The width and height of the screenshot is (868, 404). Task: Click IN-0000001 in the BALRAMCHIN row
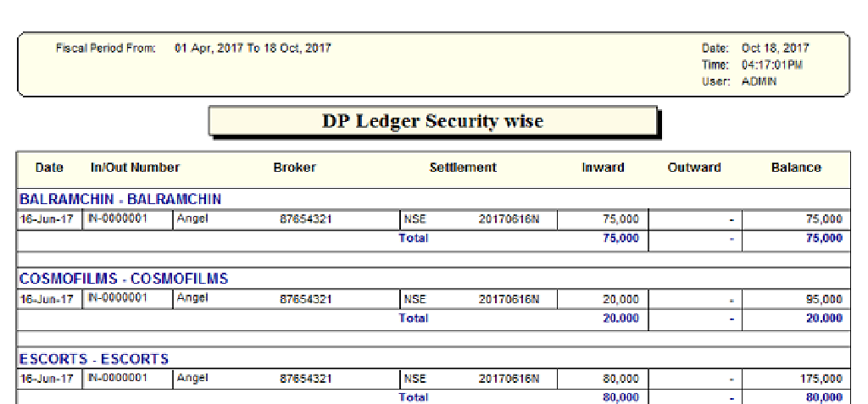[x=117, y=219]
